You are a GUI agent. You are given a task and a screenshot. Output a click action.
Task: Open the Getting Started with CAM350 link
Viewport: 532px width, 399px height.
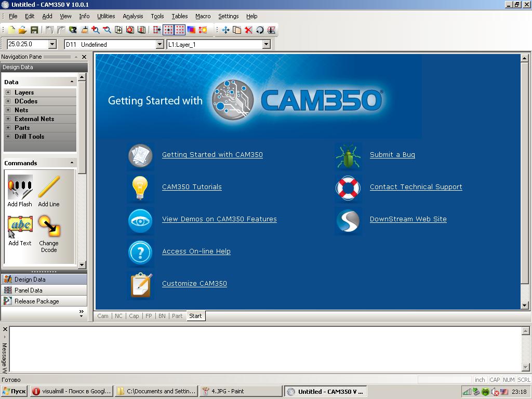[x=212, y=155]
